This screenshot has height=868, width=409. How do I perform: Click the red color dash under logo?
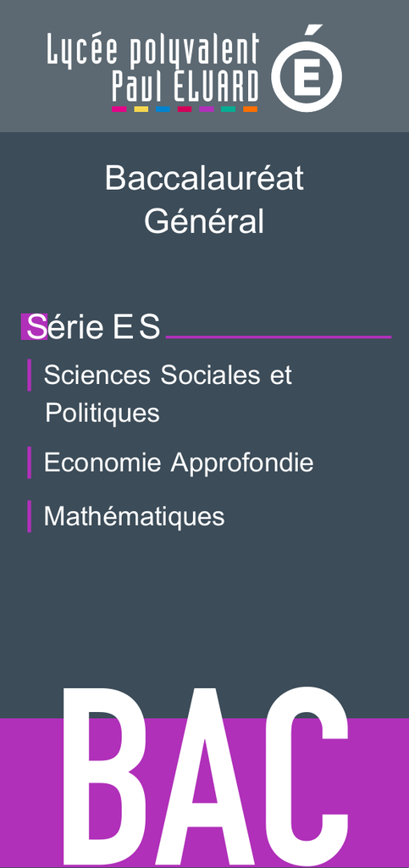(185, 109)
